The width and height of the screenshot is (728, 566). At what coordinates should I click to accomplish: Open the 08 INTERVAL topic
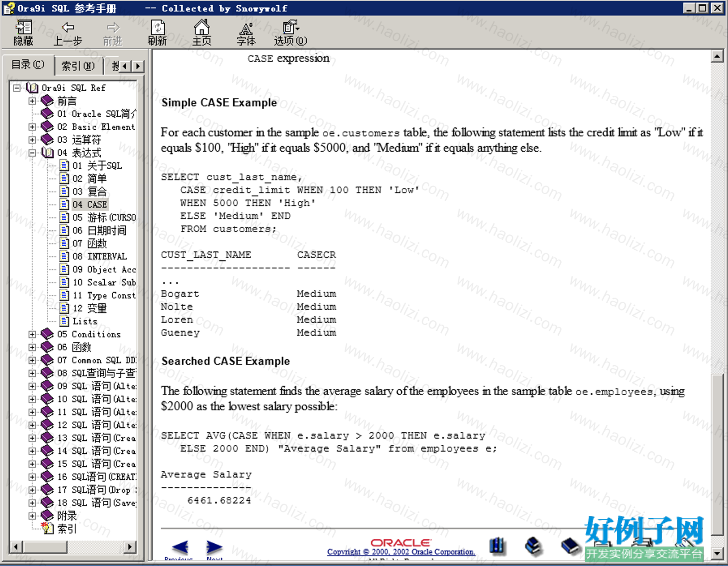[x=100, y=257]
